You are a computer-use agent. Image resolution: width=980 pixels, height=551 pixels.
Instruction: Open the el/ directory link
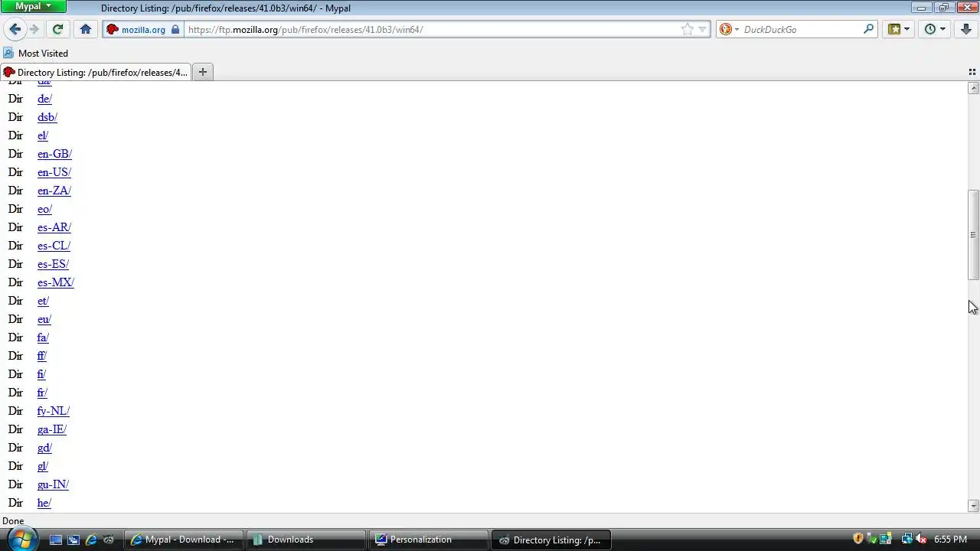[x=43, y=135]
